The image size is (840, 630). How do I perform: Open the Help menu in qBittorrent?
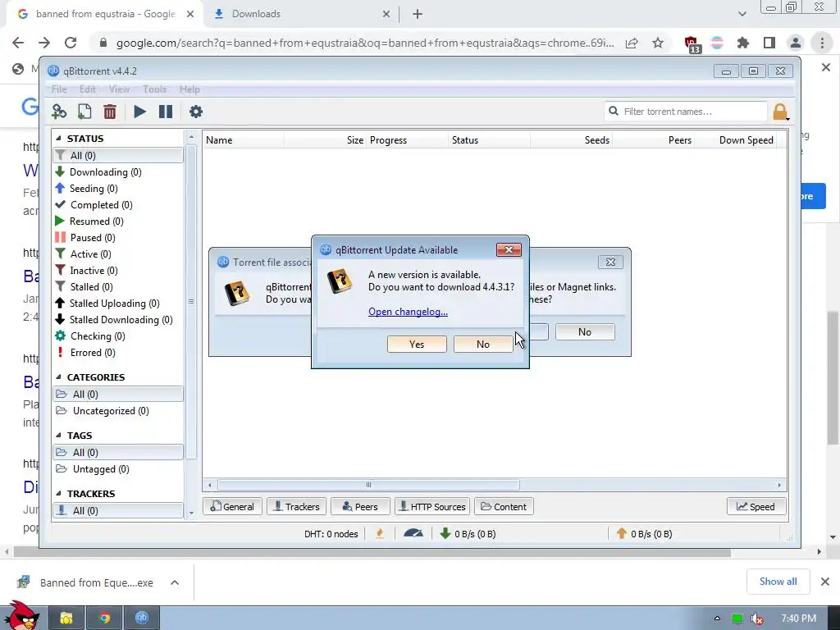tap(189, 89)
